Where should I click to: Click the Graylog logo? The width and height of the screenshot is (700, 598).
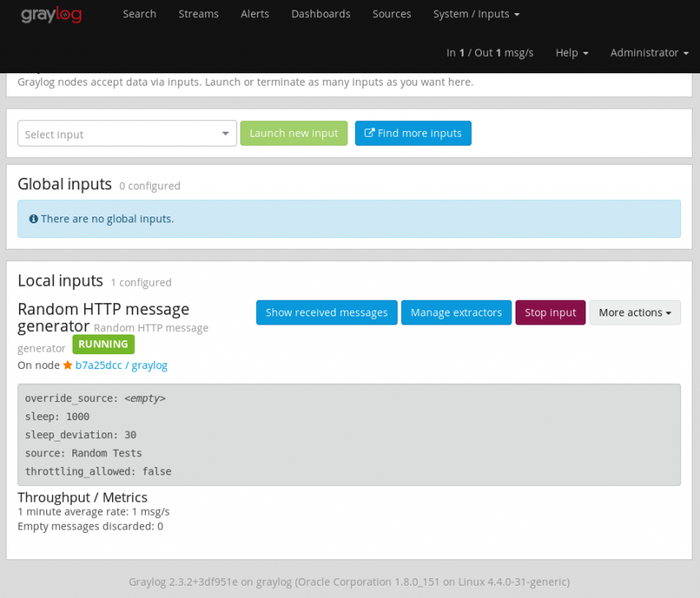coord(51,14)
